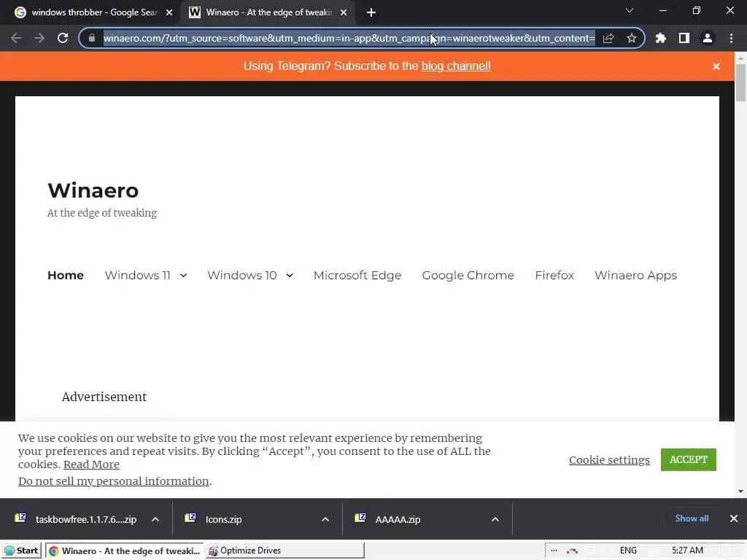
Task: Click Do not sell my personal information
Action: [x=113, y=481]
